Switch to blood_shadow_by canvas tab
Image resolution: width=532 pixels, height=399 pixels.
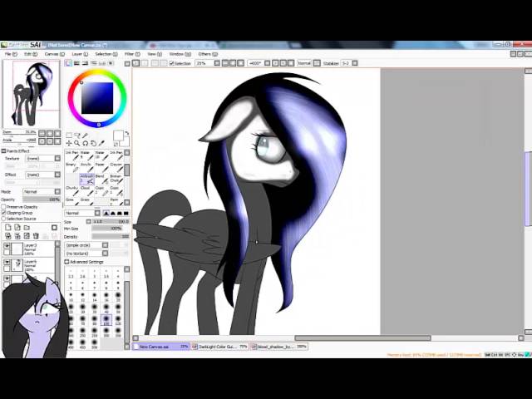point(279,347)
